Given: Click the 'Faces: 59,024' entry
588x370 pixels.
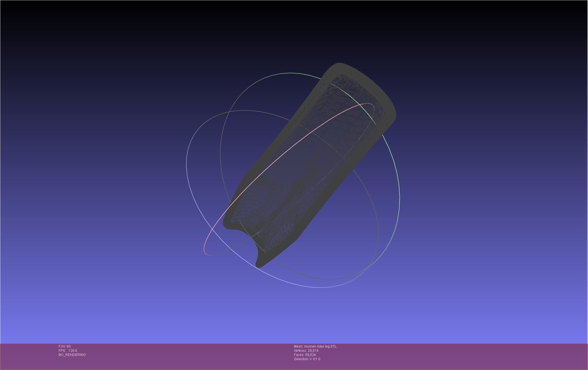Looking at the screenshot, I should [305, 355].
